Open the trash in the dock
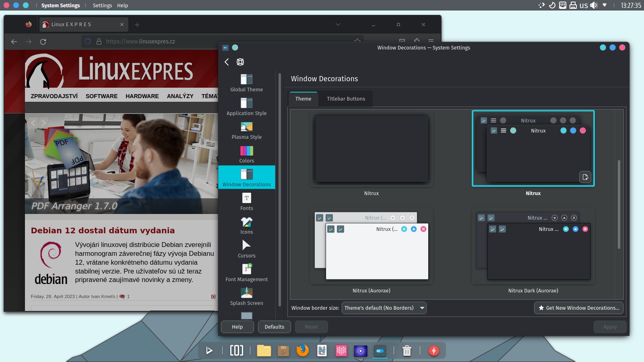The height and width of the screenshot is (362, 644). [407, 351]
